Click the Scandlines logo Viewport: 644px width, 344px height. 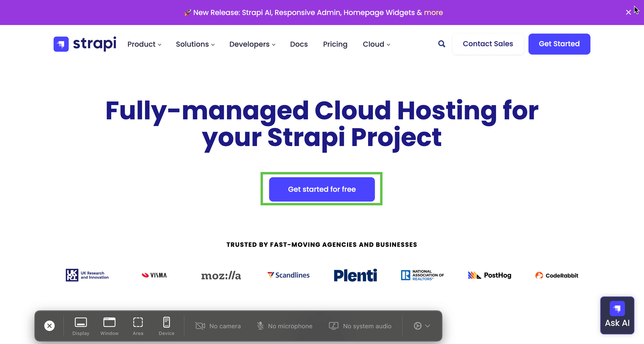[x=288, y=275]
